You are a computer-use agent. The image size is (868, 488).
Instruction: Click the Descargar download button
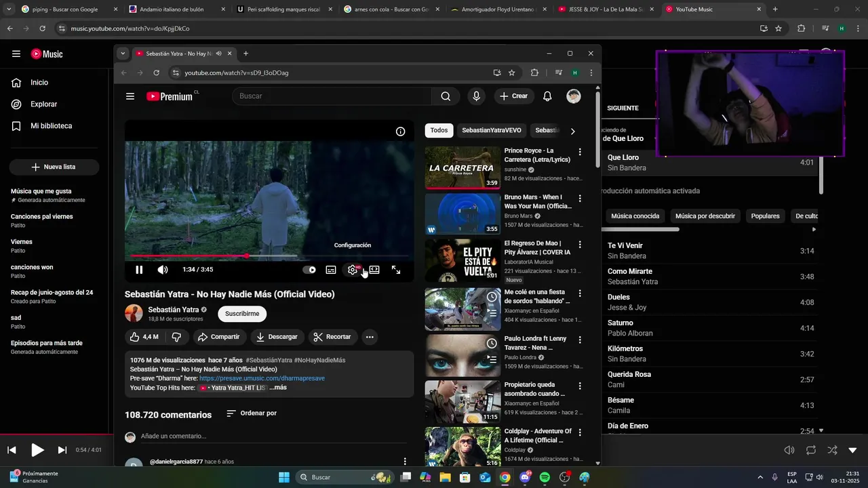277,337
